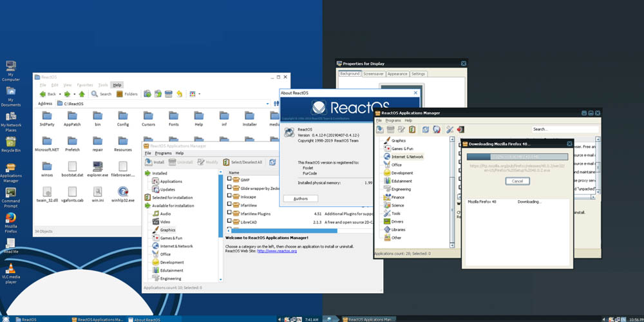Viewport: 644px width, 322px height.
Task: Click the Install button in Applications Manager toolbar
Action: (155, 162)
